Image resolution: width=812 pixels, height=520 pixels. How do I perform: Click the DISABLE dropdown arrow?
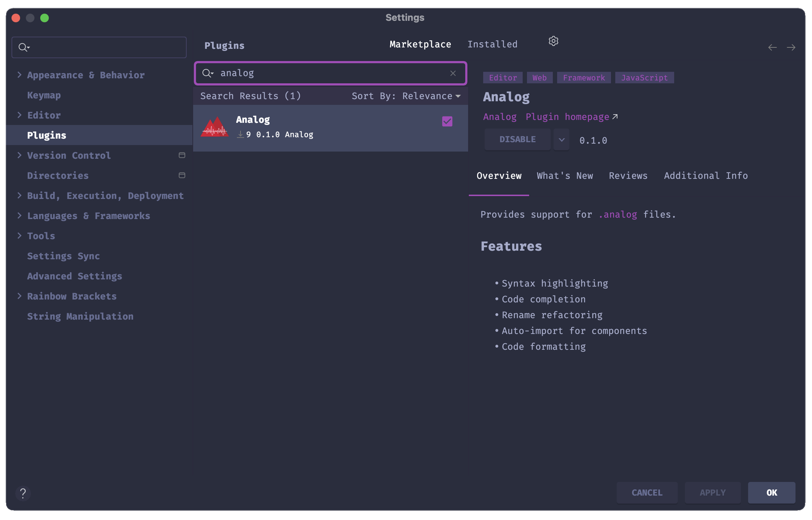(x=561, y=139)
